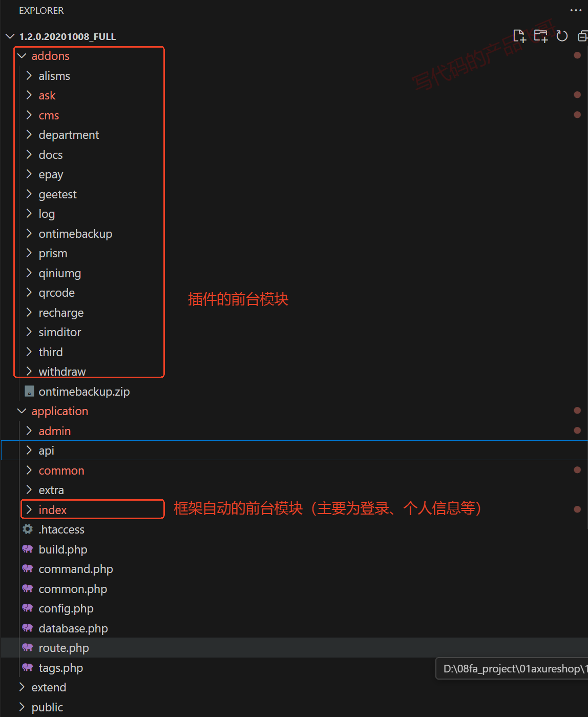Open the Explorer more actions ellipsis menu

pyautogui.click(x=576, y=10)
